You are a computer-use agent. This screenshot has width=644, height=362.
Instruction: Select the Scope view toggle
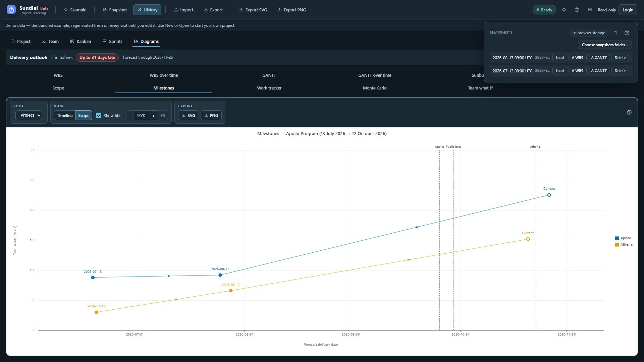[x=84, y=116]
